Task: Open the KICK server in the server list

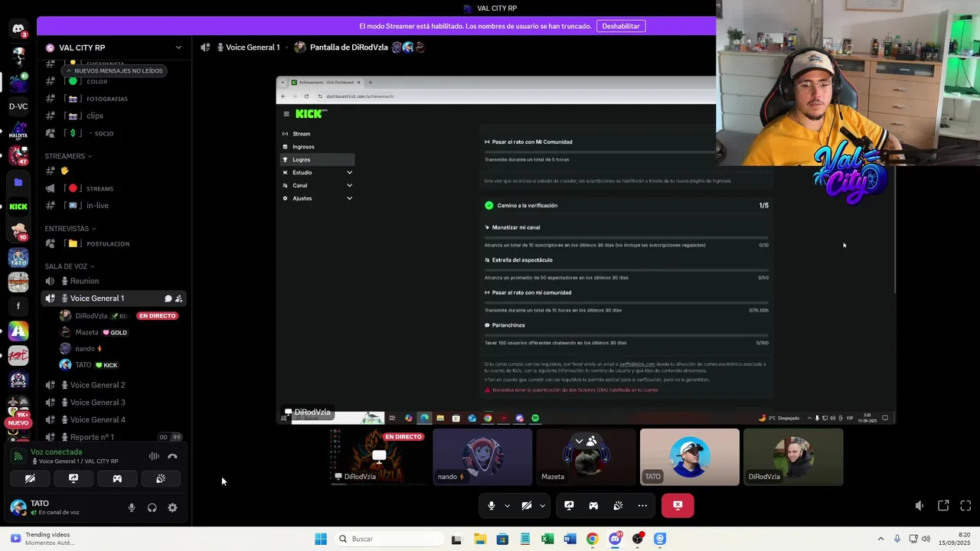Action: click(18, 207)
